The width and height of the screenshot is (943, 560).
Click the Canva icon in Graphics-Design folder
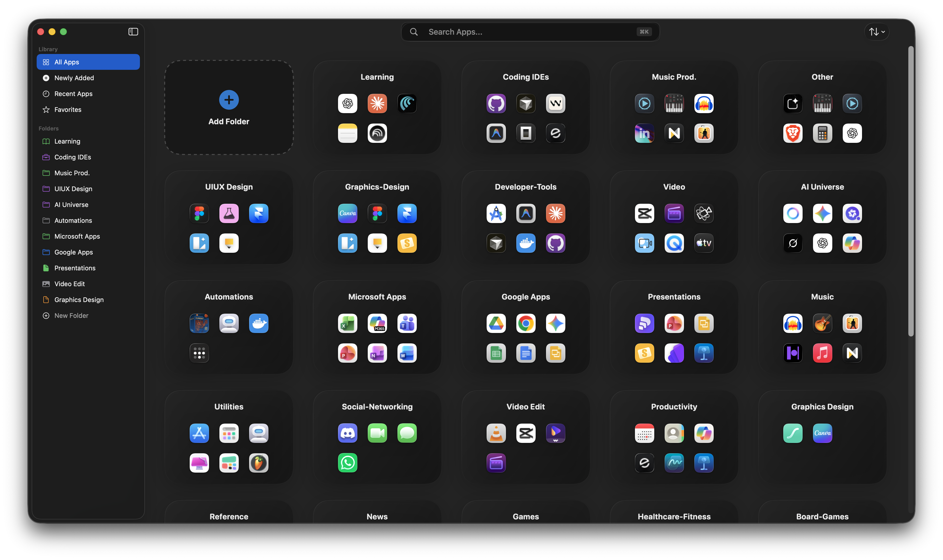[347, 213]
